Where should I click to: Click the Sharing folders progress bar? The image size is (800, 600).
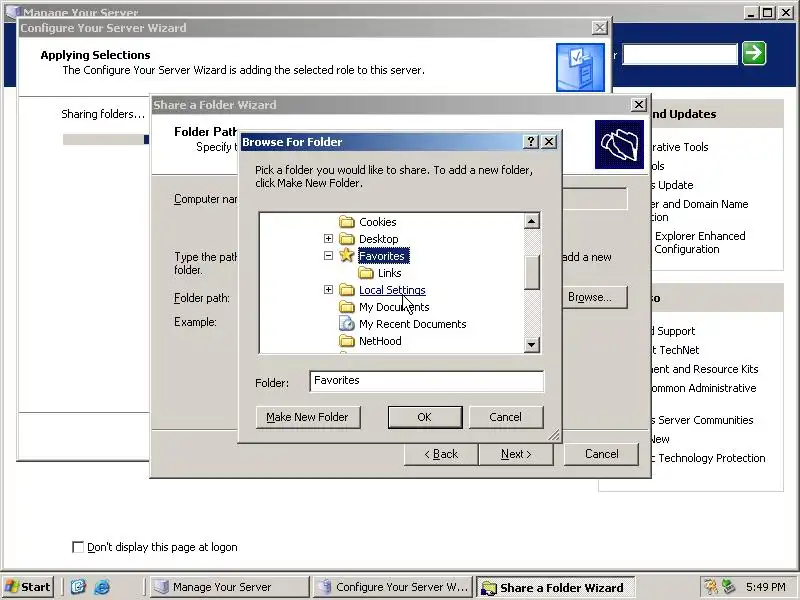click(x=106, y=139)
